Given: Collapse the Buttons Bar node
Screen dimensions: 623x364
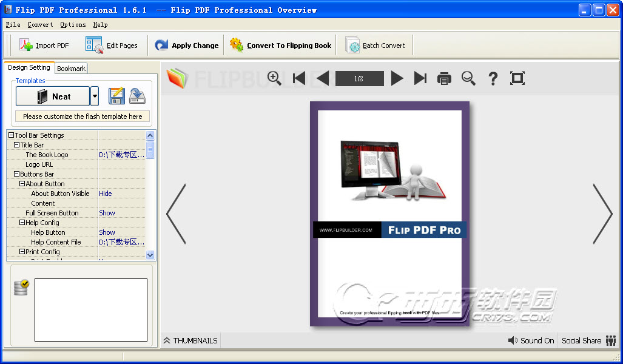Looking at the screenshot, I should (17, 174).
